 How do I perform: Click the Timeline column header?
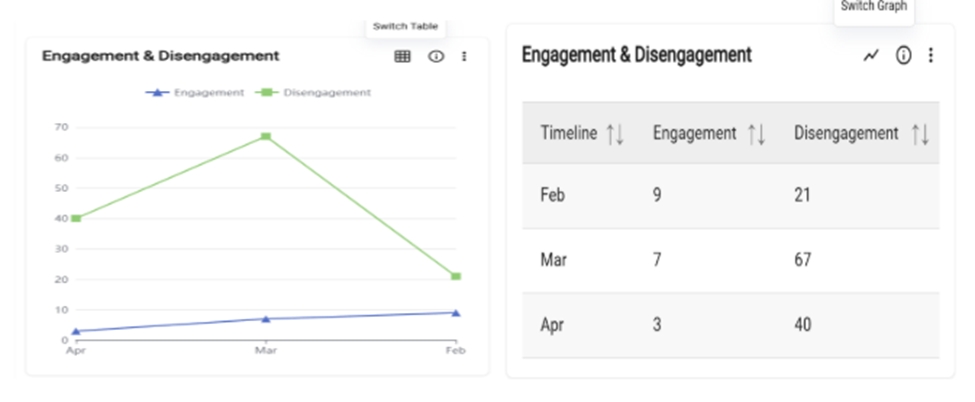[568, 134]
